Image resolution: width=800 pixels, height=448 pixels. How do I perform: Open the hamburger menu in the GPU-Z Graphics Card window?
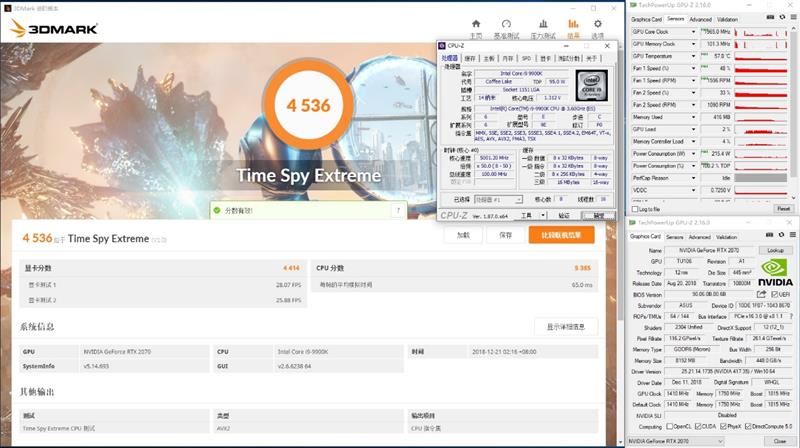pyautogui.click(x=793, y=235)
